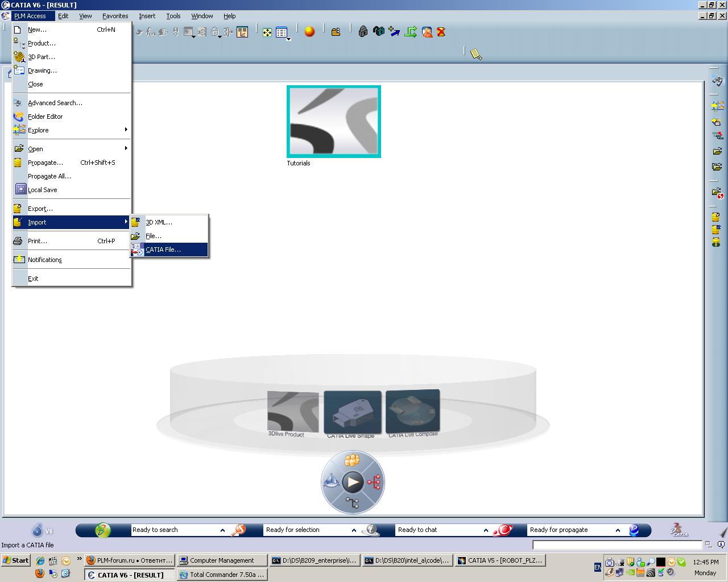Select the Tutorials thumbnail

coord(334,121)
